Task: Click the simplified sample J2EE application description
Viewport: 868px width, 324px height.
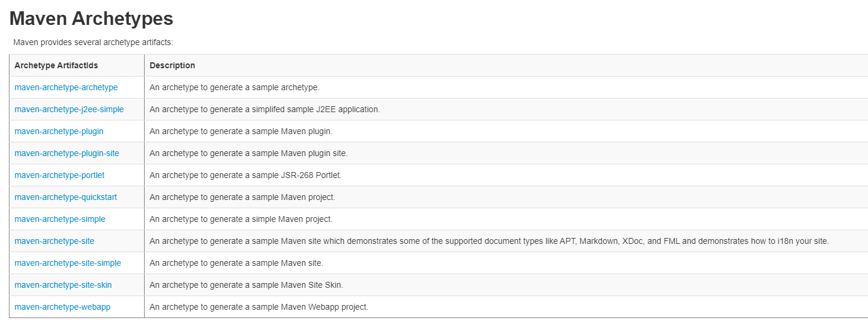Action: tap(264, 109)
